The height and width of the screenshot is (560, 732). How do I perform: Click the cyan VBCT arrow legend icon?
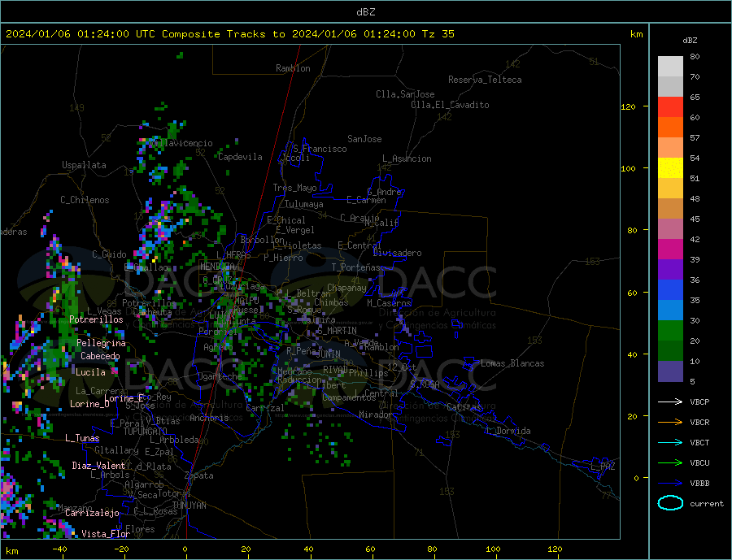coord(670,442)
